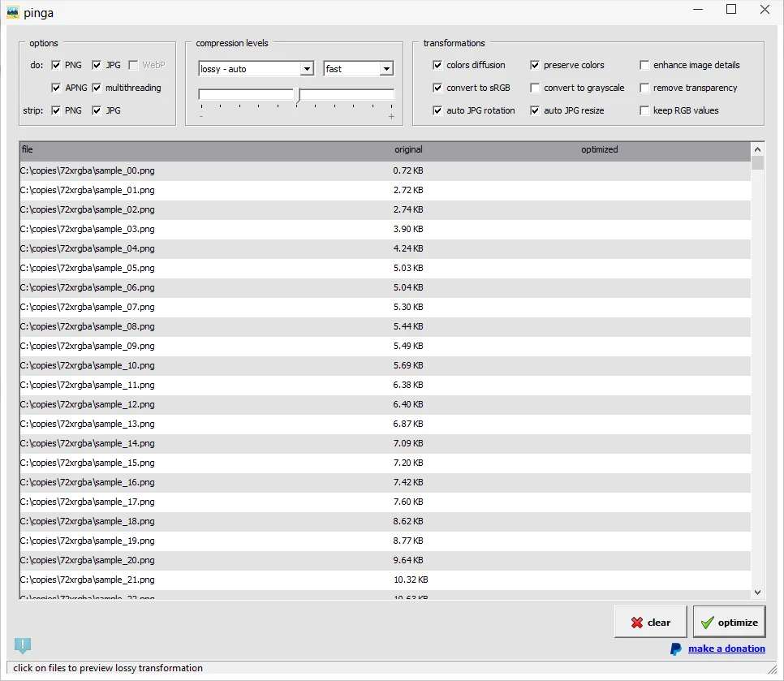This screenshot has height=681, width=784.
Task: Uncheck PNG in the do options
Action: click(x=57, y=65)
